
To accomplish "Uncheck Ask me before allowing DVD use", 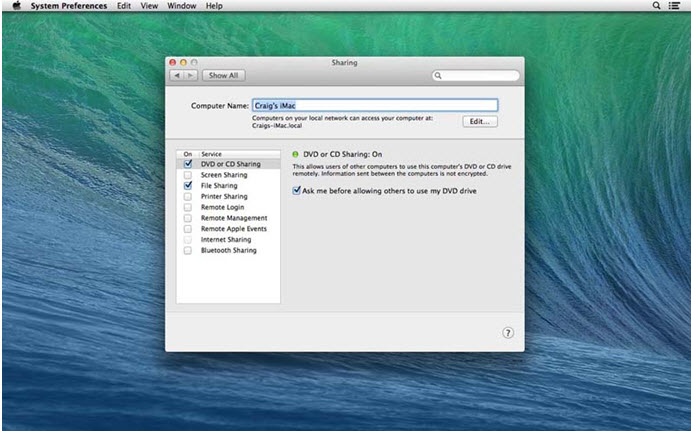I will point(296,190).
